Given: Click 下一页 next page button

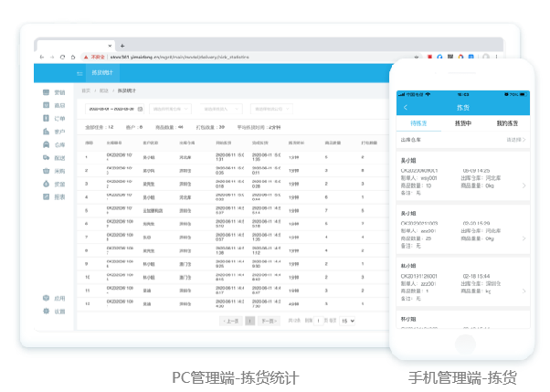Looking at the screenshot, I should [x=268, y=321].
